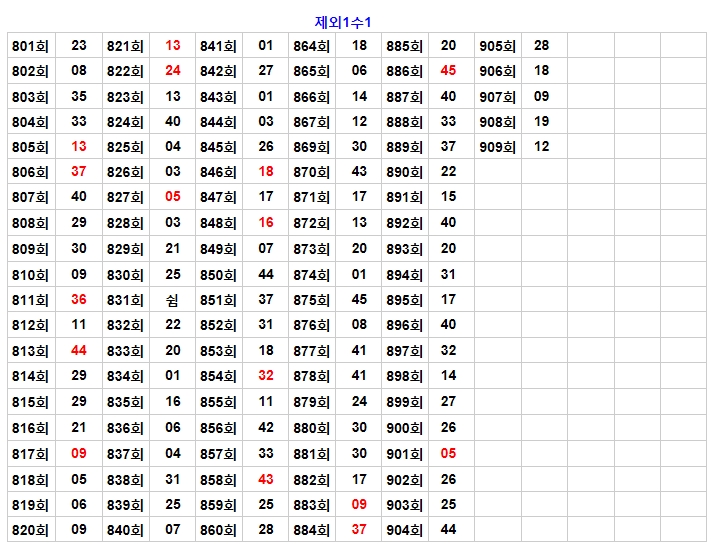The image size is (720, 558).
Task: Click the 쉼 value next to 831회
Action: [x=173, y=300]
